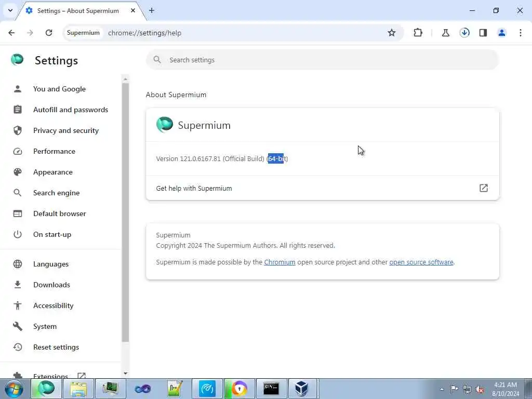This screenshot has height=399, width=532.
Task: Reload the page
Action: coord(49,33)
